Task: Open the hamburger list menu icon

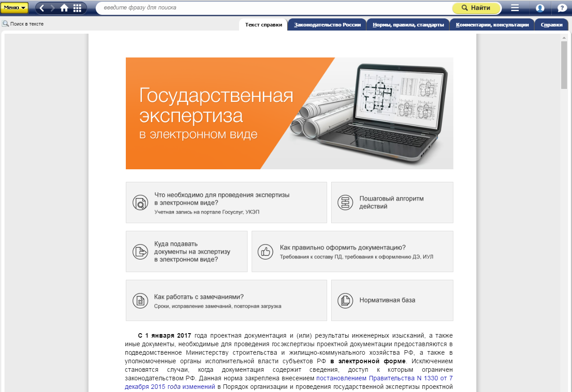Action: click(x=515, y=8)
